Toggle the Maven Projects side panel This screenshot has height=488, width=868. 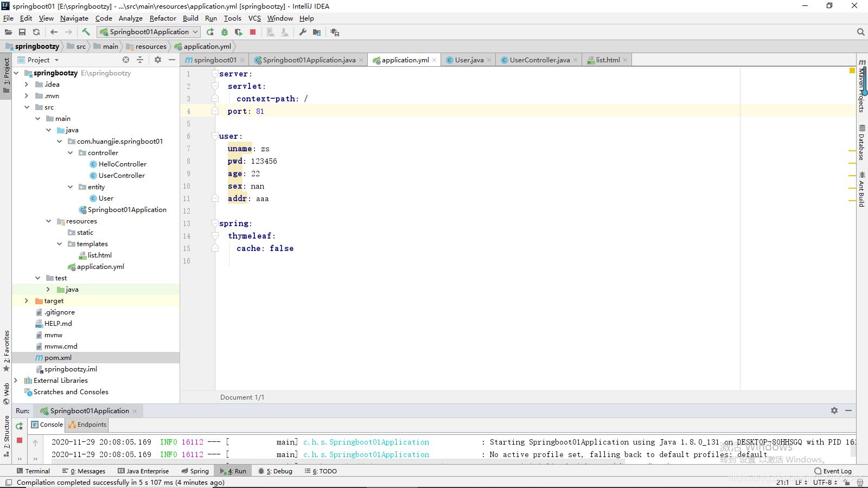tap(862, 85)
